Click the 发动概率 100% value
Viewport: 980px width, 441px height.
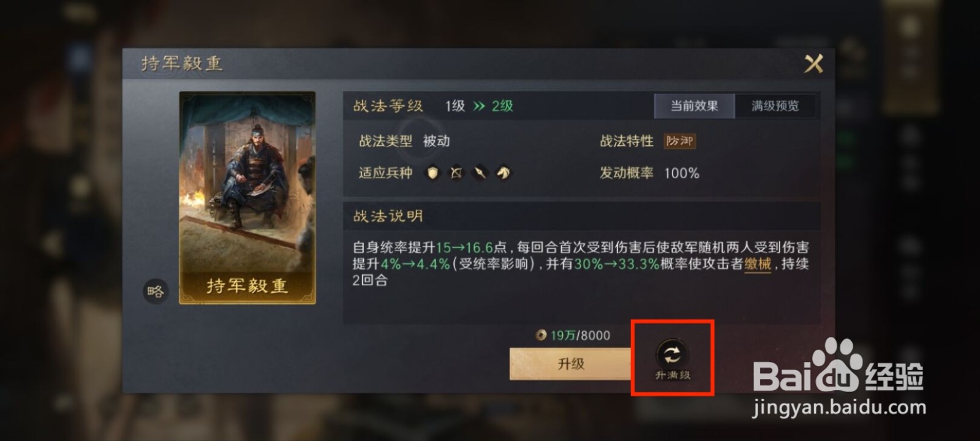[681, 173]
